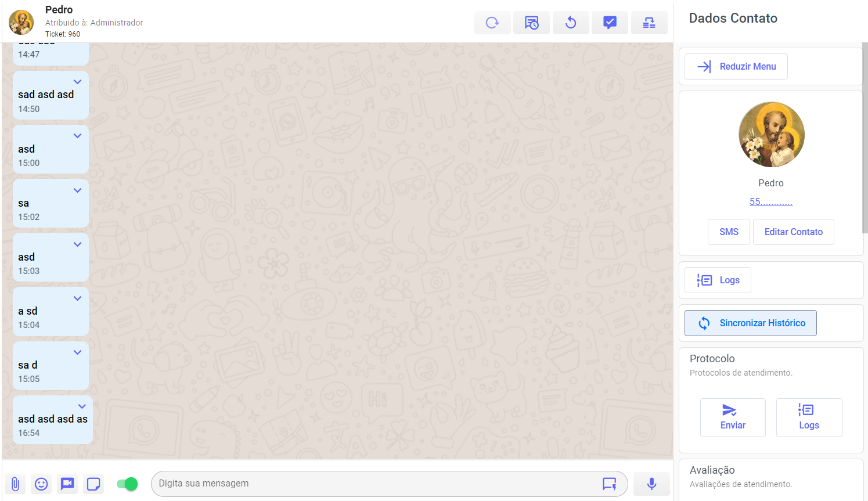This screenshot has height=501, width=868.
Task: Click the video chat icon
Action: 67,484
